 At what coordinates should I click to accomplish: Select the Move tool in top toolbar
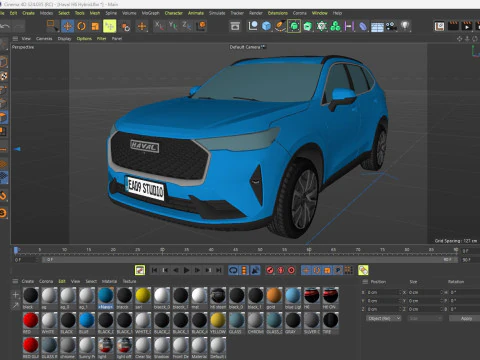pos(67,26)
